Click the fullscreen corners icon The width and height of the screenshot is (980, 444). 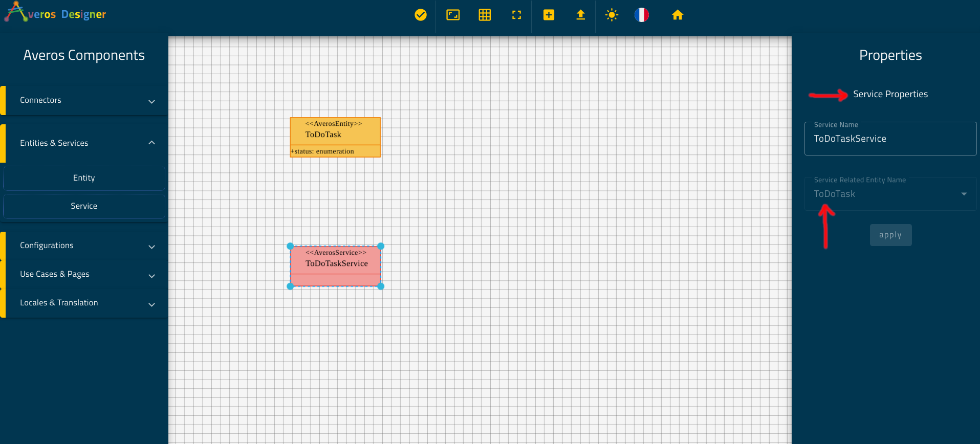coord(516,15)
